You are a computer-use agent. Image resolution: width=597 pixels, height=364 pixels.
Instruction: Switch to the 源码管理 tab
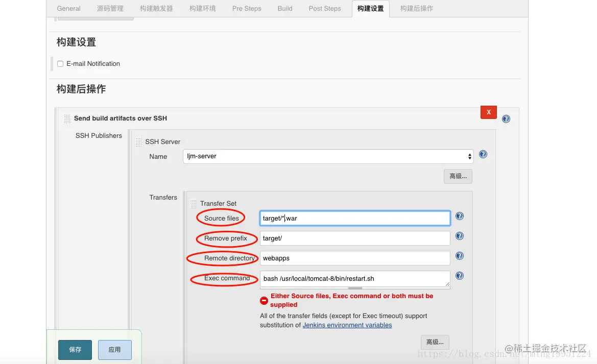point(110,8)
